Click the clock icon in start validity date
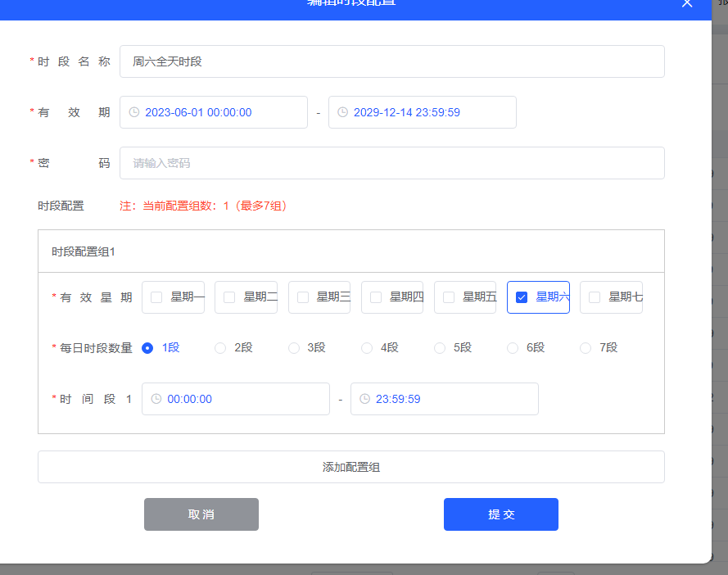Viewport: 728px width, 575px height. (x=134, y=112)
